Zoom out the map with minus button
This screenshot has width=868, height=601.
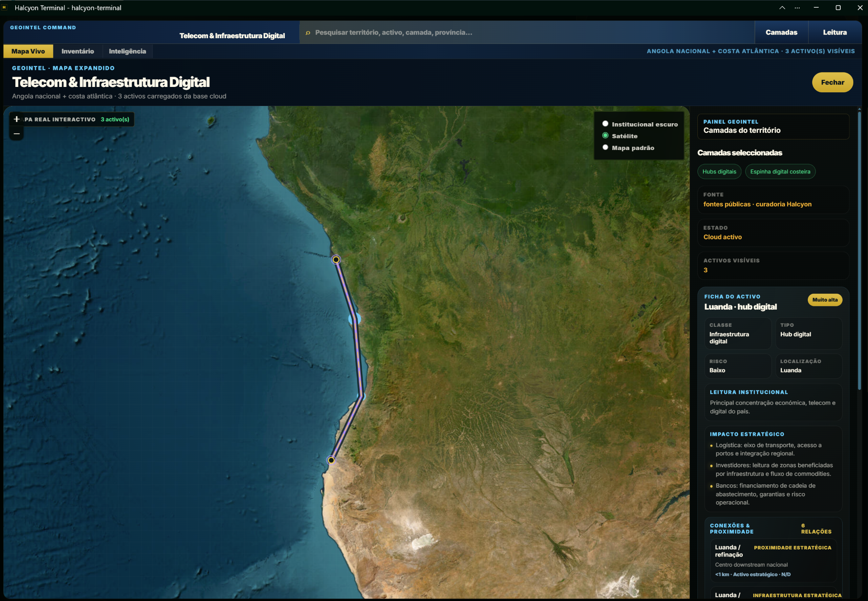[17, 134]
